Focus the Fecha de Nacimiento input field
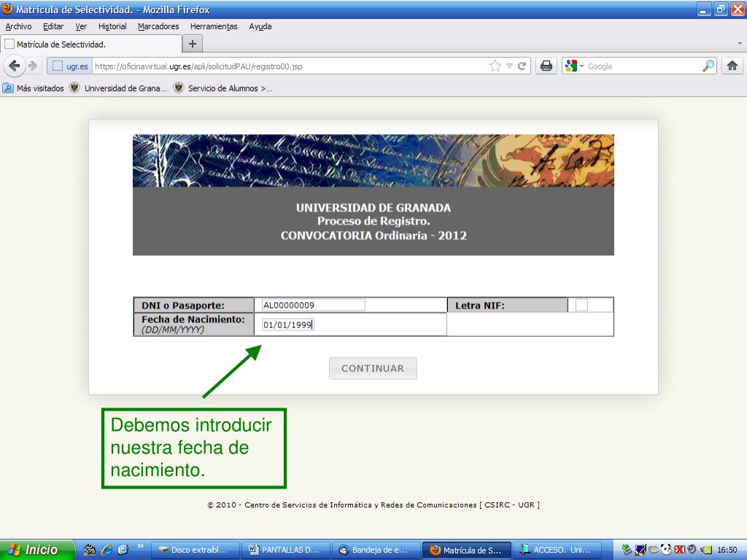 click(287, 324)
